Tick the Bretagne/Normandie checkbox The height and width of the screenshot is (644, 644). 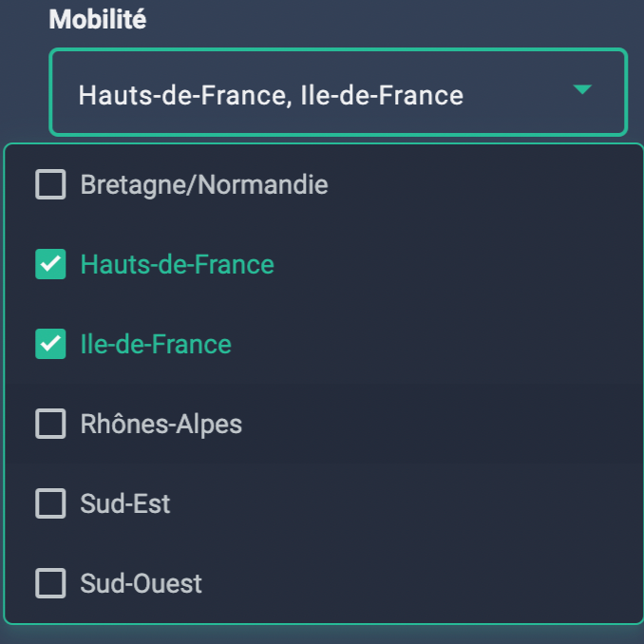[x=50, y=184]
